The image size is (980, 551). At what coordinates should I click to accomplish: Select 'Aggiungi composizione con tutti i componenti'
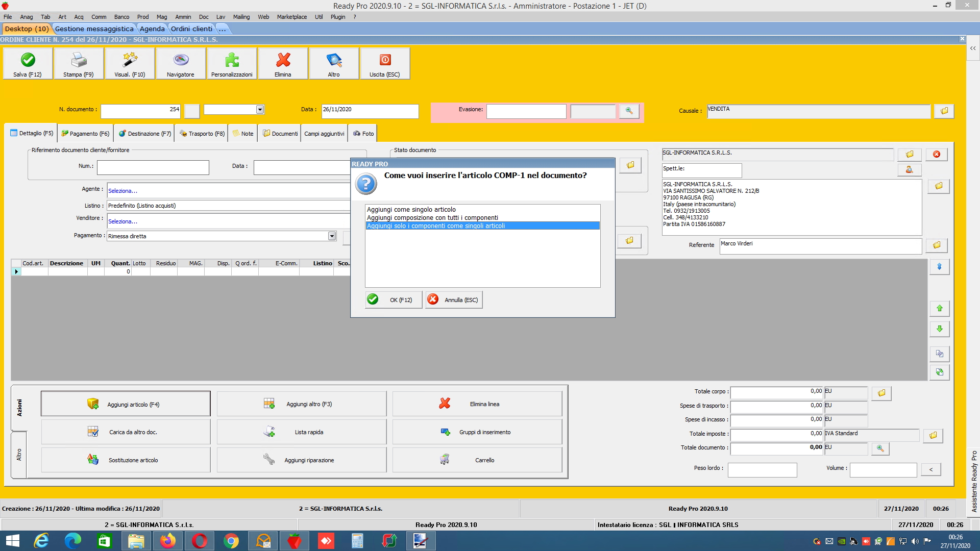point(482,217)
